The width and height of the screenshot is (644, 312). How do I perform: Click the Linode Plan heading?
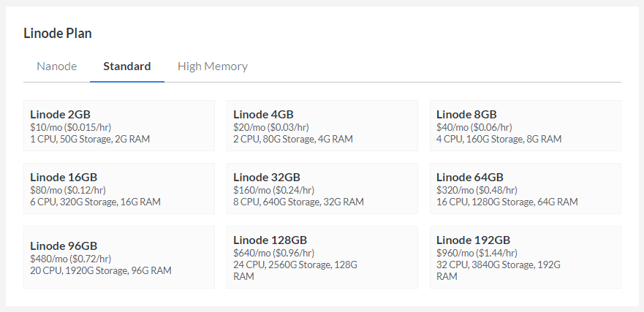[x=58, y=34]
